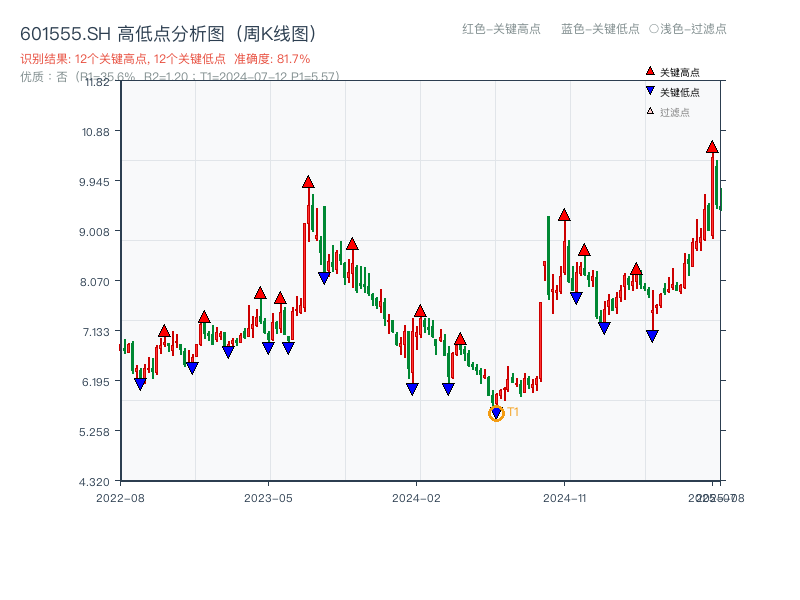This screenshot has width=800, height=600.
Task: Click the 5.258 y-axis label
Action: point(94,432)
